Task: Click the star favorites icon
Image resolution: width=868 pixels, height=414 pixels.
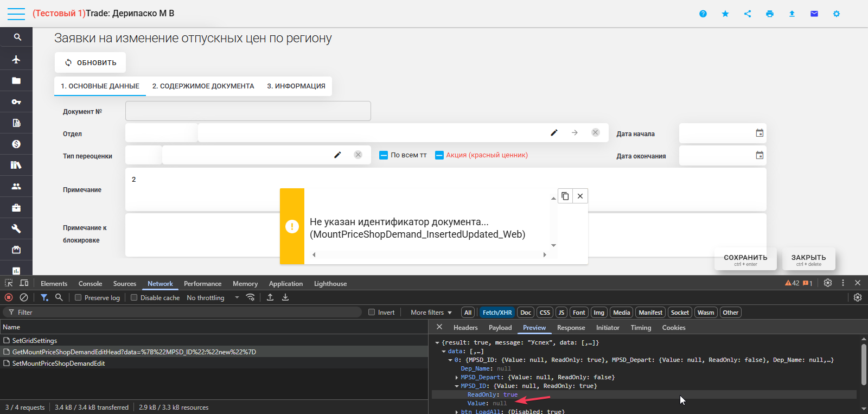Action: click(725, 14)
